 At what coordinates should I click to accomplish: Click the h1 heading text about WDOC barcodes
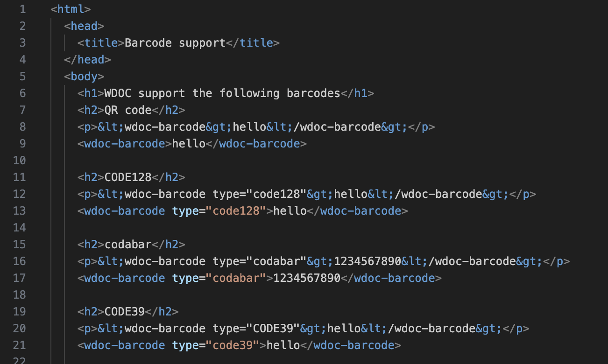222,93
